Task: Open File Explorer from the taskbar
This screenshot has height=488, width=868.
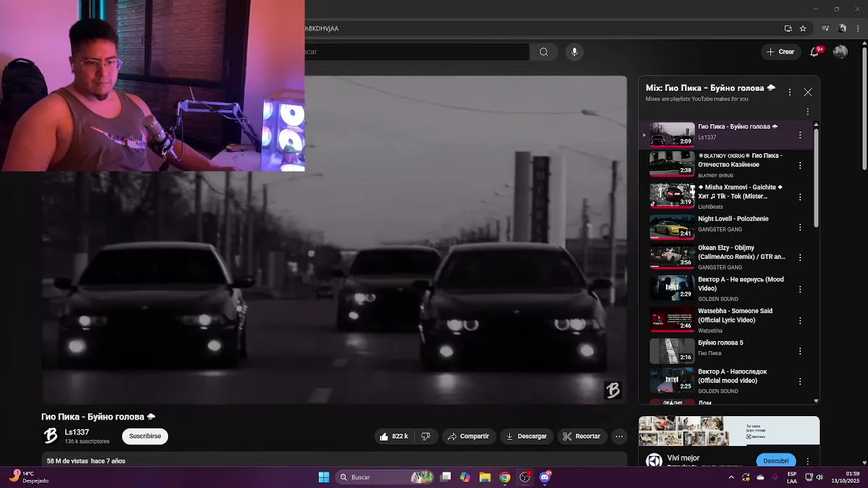Action: click(485, 477)
